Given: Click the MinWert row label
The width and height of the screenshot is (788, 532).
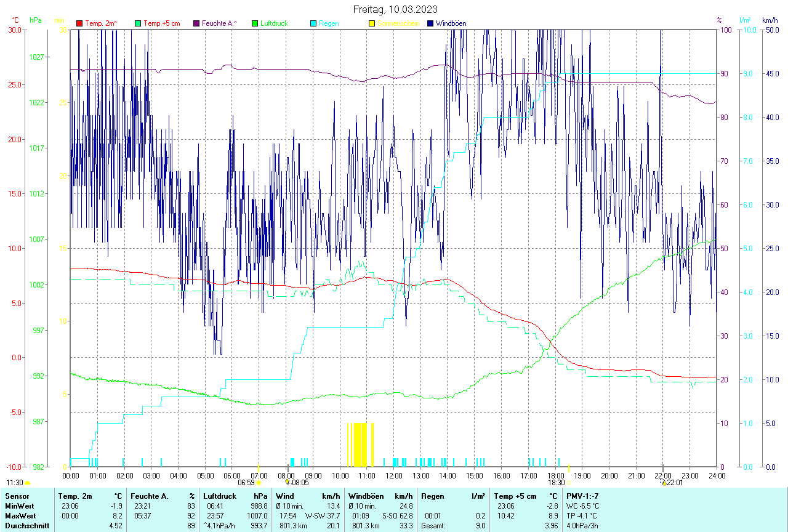Looking at the screenshot, I should coord(19,506).
